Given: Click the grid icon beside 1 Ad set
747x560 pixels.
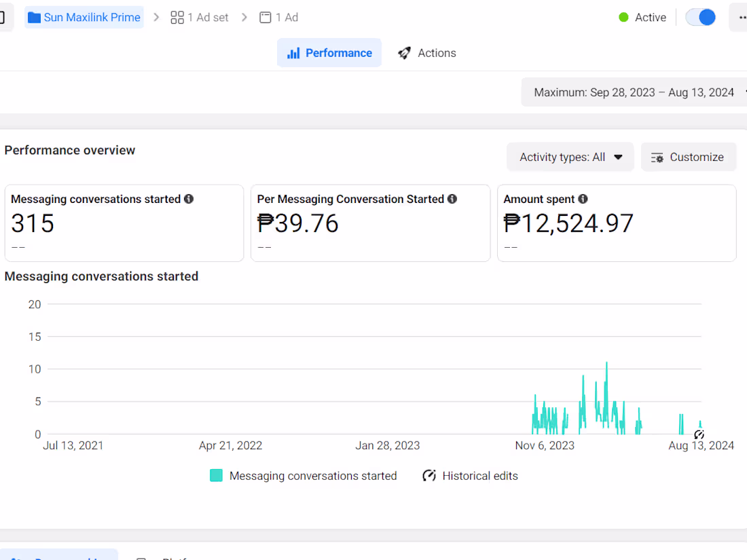Looking at the screenshot, I should pyautogui.click(x=177, y=18).
